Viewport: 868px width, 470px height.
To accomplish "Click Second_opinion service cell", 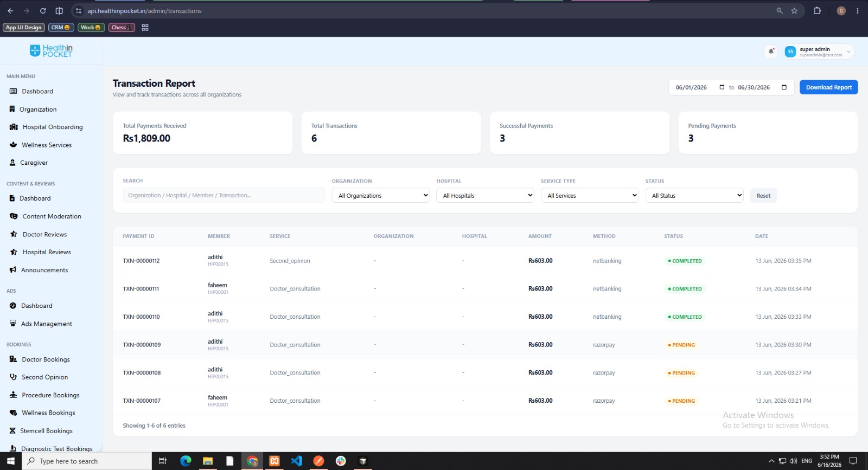I will pyautogui.click(x=290, y=261).
